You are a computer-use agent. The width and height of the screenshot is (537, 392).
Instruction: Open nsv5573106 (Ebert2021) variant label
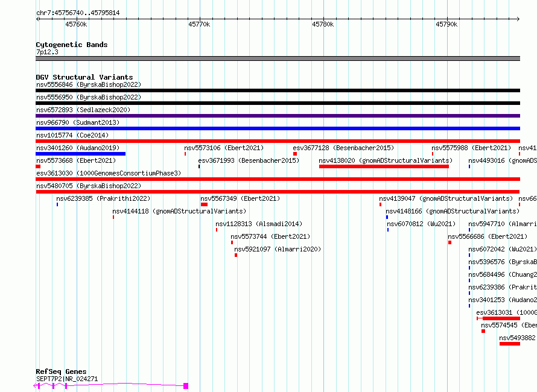[224, 148]
